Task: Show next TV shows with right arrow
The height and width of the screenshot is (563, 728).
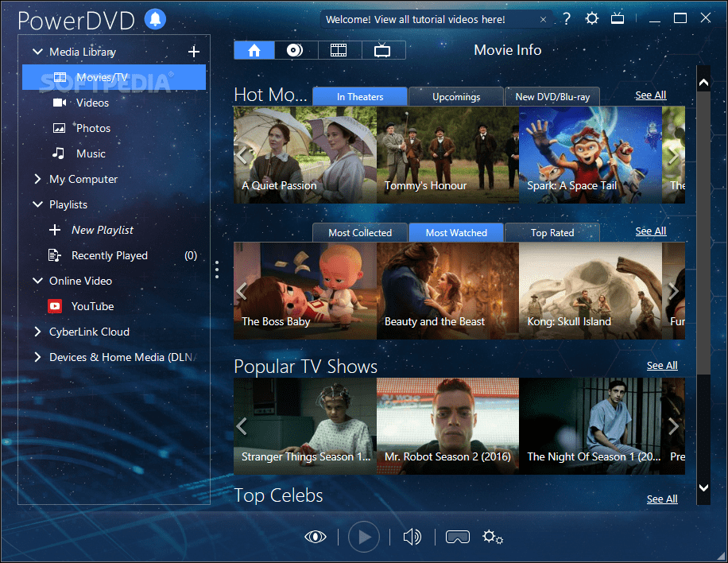Action: 673,426
